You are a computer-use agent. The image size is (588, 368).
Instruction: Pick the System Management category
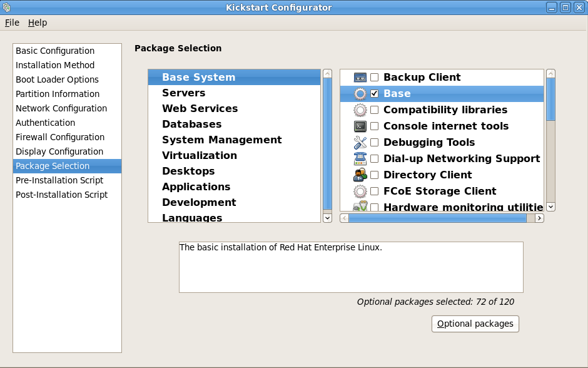click(x=235, y=140)
